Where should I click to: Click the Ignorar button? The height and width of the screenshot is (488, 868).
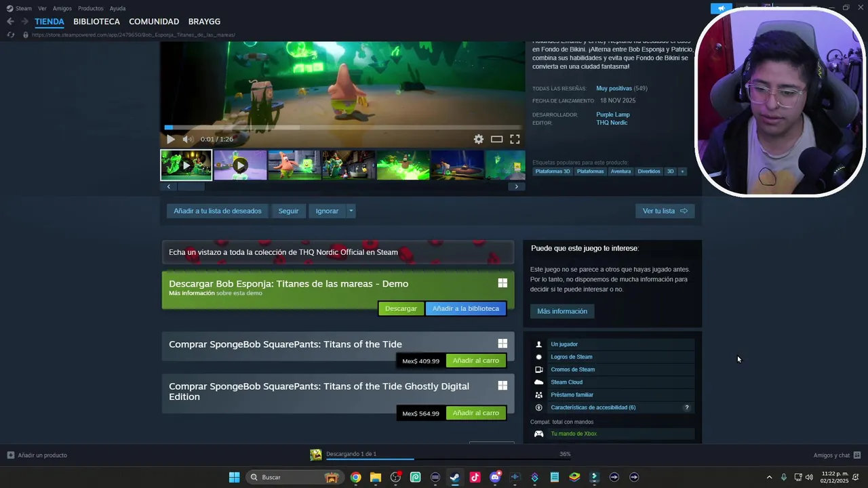[327, 211]
